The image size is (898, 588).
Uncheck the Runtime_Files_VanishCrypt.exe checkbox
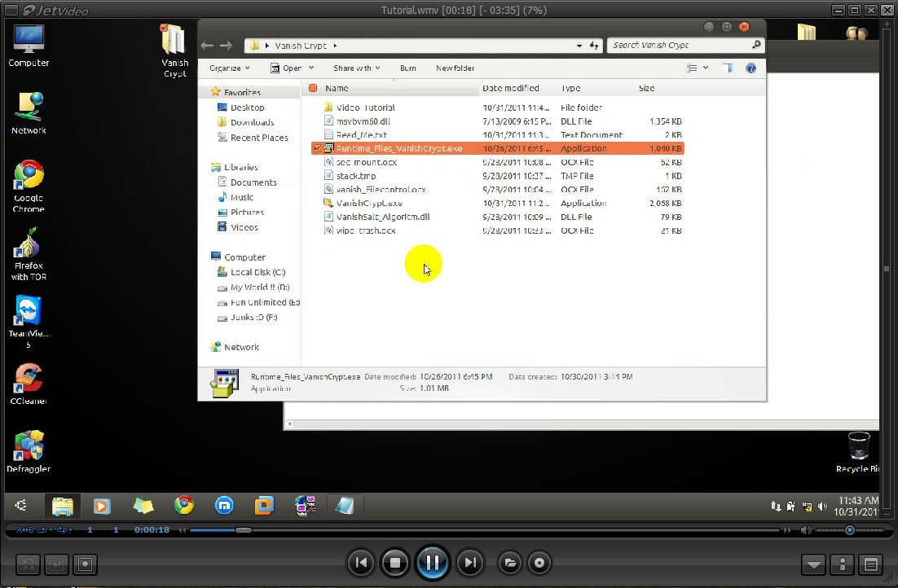point(316,148)
